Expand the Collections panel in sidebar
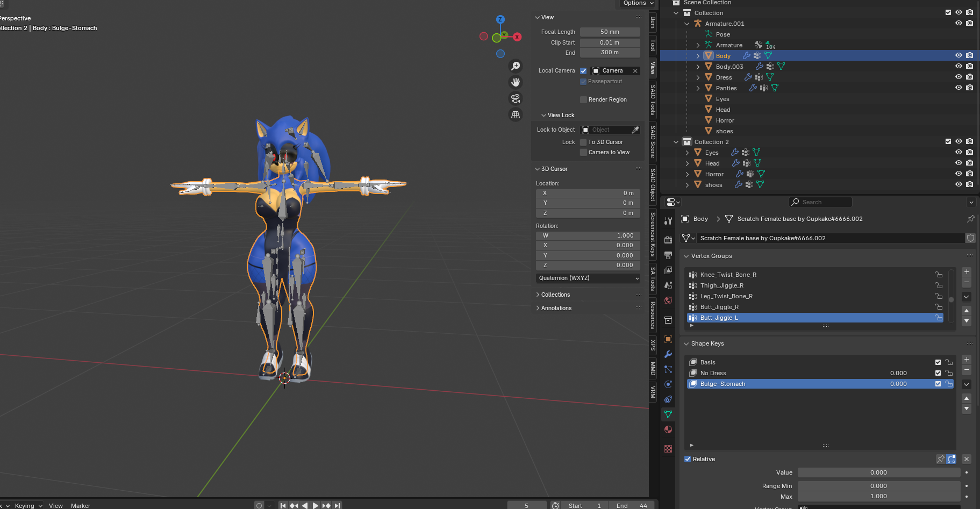 click(x=538, y=295)
